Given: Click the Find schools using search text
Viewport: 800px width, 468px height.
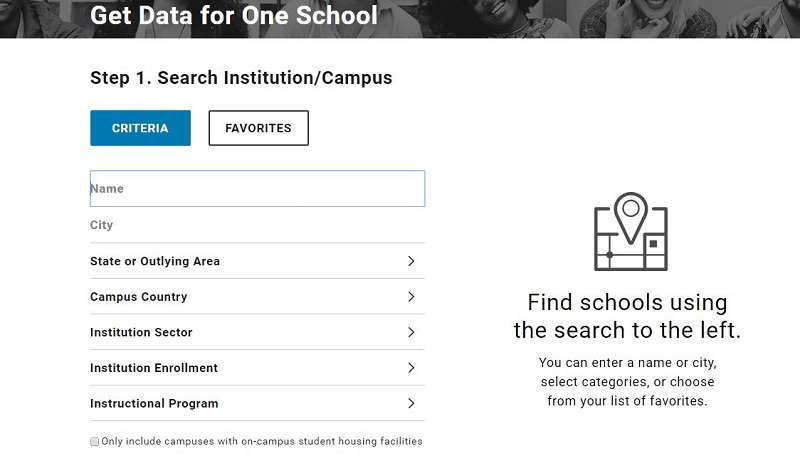Looking at the screenshot, I should [627, 316].
